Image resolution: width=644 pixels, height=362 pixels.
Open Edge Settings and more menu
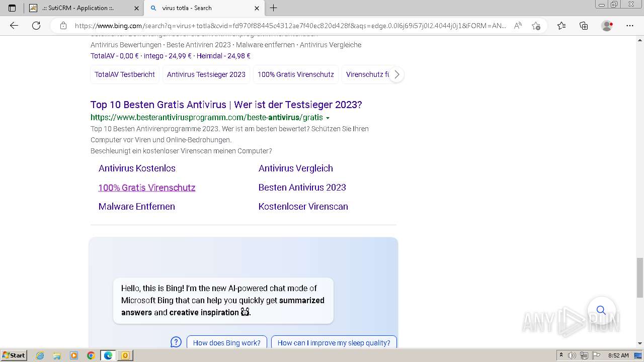[x=630, y=26]
